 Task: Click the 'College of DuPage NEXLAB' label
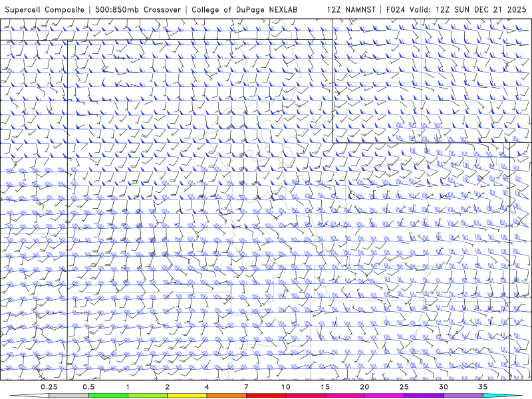pyautogui.click(x=244, y=9)
